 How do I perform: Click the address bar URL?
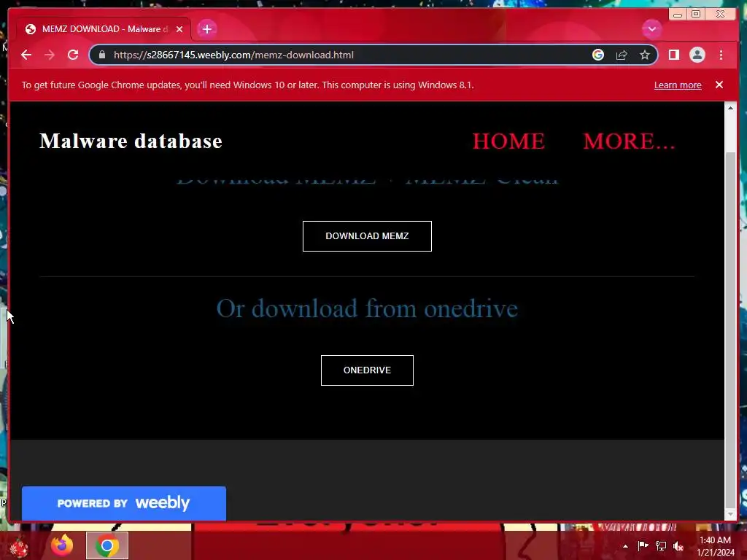point(233,55)
